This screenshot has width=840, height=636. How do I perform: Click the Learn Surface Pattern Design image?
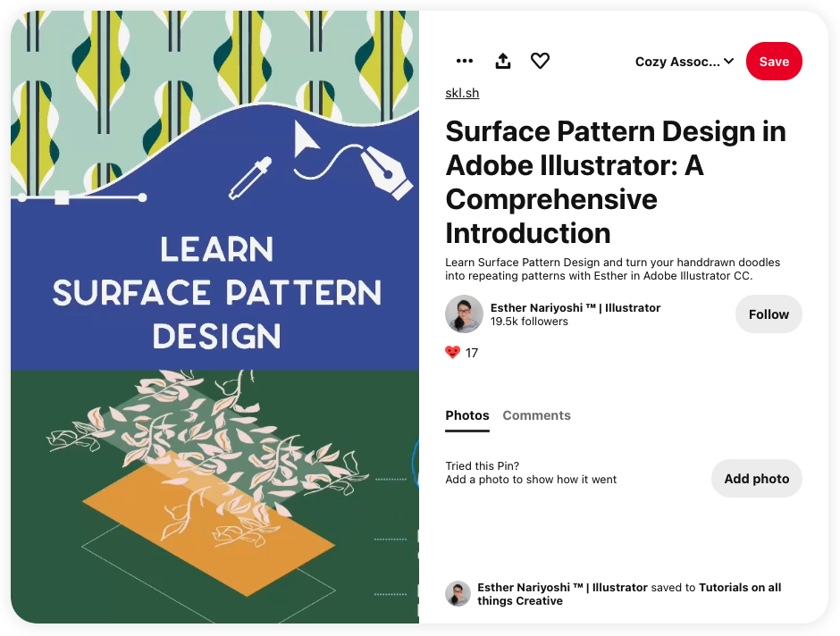tap(214, 317)
